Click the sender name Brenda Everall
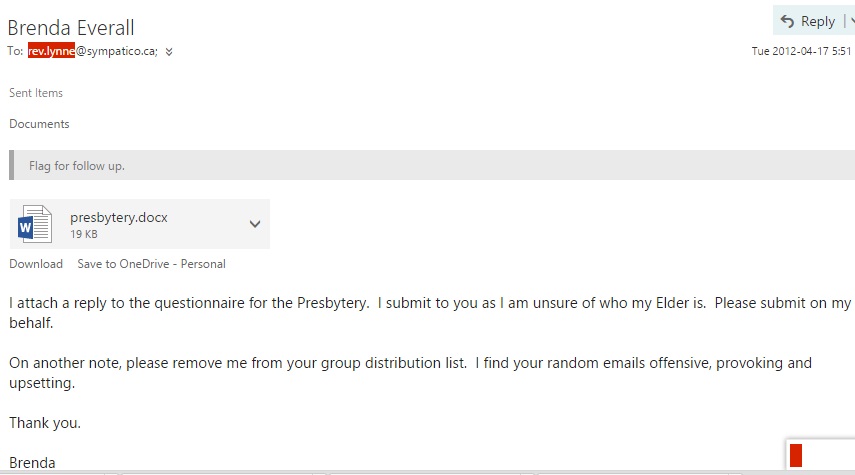The image size is (855, 475). [71, 27]
